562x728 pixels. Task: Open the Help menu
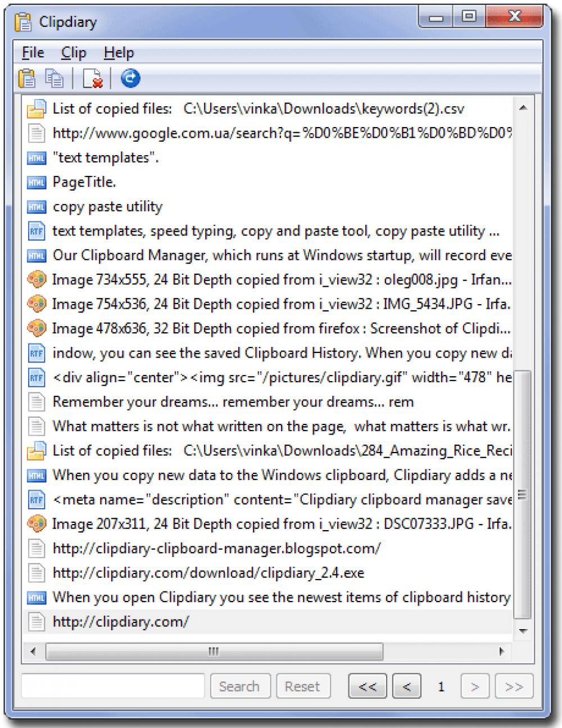(118, 52)
